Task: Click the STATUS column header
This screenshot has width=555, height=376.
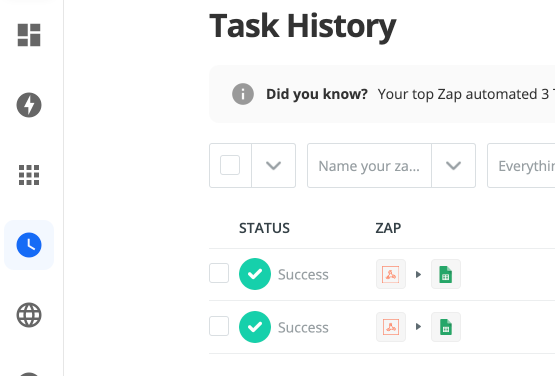Action: (x=264, y=228)
